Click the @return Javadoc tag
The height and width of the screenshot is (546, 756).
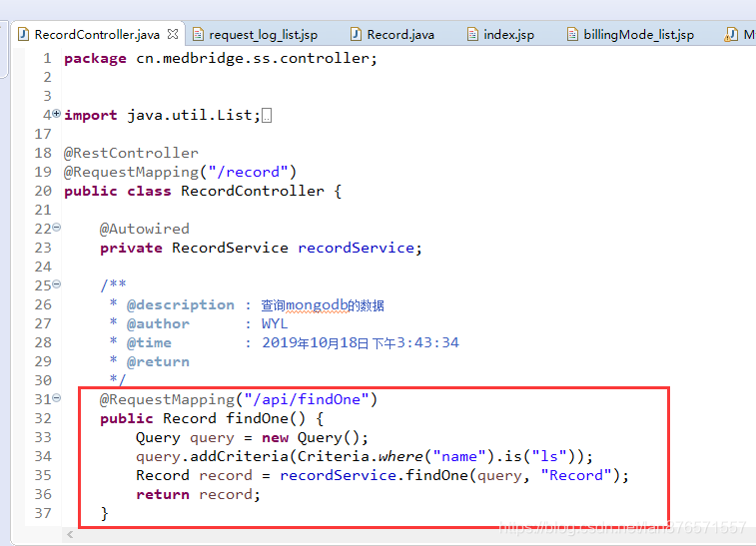pyautogui.click(x=158, y=362)
